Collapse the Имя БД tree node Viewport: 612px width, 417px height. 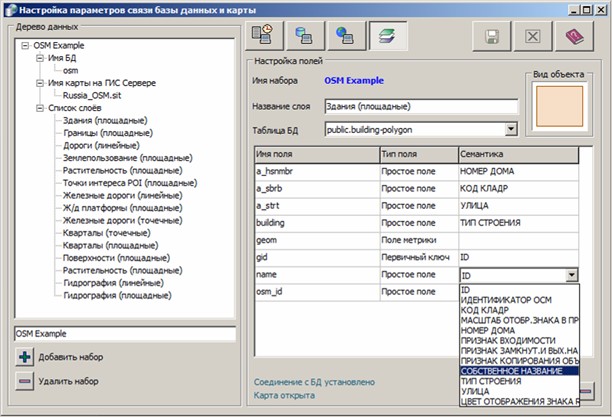[38, 59]
